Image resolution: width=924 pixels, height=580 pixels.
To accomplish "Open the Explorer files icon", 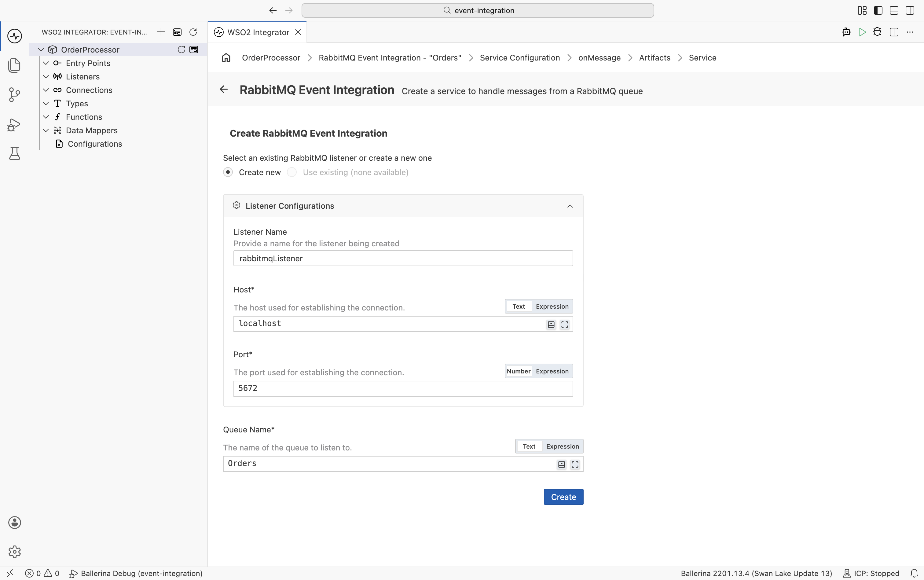I will tap(15, 65).
